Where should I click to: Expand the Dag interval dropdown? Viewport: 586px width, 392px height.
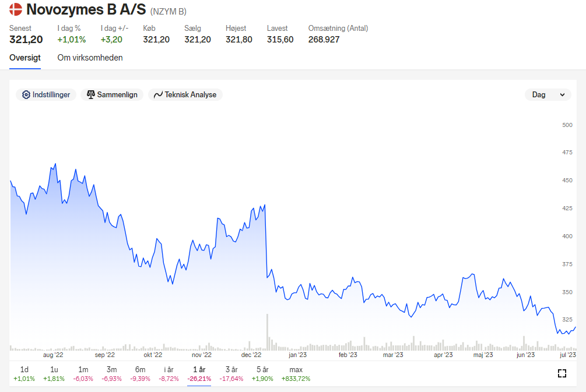[x=548, y=94]
